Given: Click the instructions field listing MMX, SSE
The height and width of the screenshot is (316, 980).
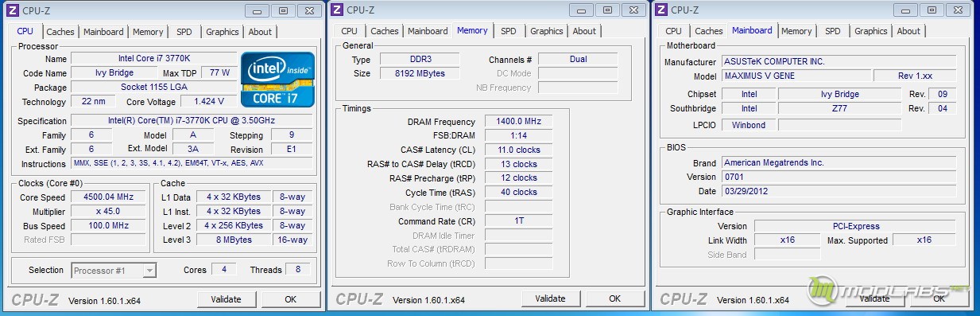Looking at the screenshot, I should pyautogui.click(x=192, y=163).
